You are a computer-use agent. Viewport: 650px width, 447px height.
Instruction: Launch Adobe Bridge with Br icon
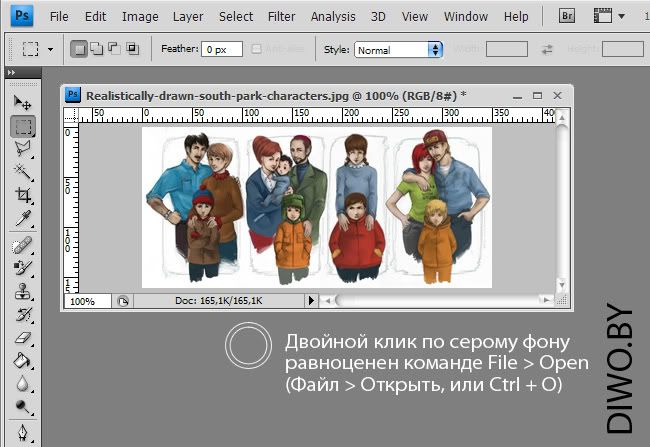click(567, 16)
